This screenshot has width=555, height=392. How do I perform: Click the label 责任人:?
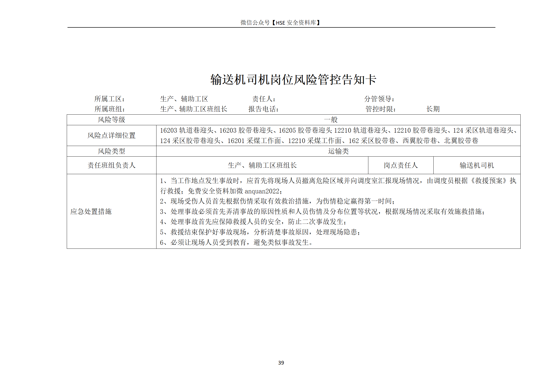pyautogui.click(x=264, y=99)
